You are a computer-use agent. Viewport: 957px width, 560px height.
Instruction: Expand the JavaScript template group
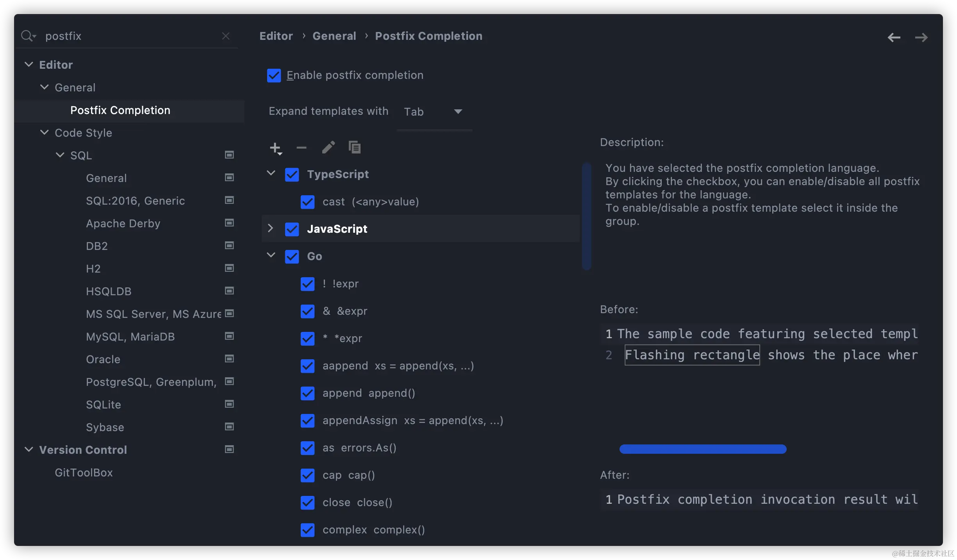click(x=270, y=228)
